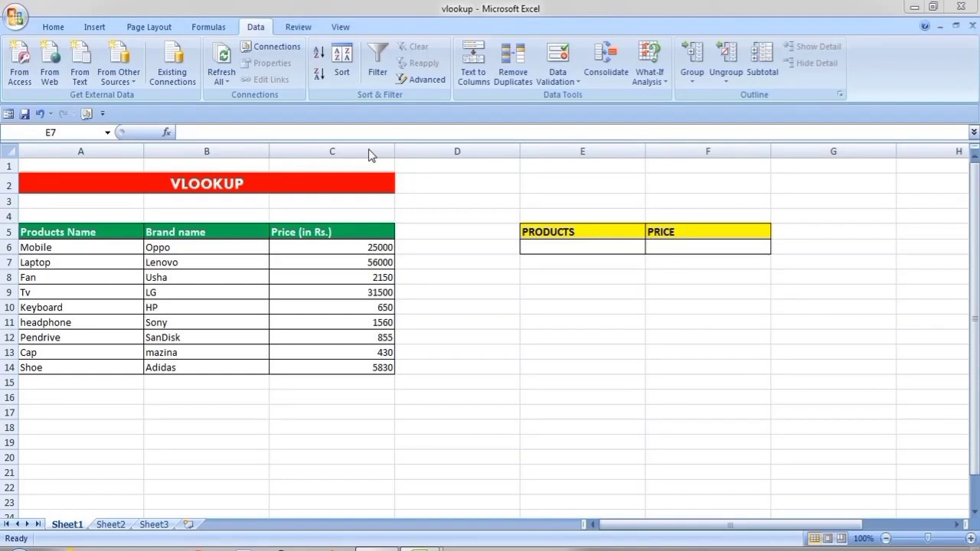The height and width of the screenshot is (551, 980).
Task: Click the Insert Function fx button
Action: coord(166,132)
